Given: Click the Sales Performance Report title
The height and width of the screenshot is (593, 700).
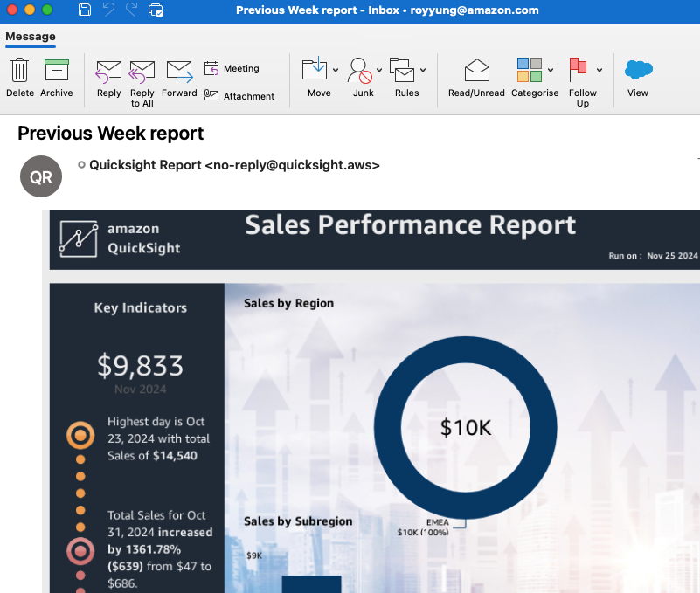Looking at the screenshot, I should pos(410,224).
